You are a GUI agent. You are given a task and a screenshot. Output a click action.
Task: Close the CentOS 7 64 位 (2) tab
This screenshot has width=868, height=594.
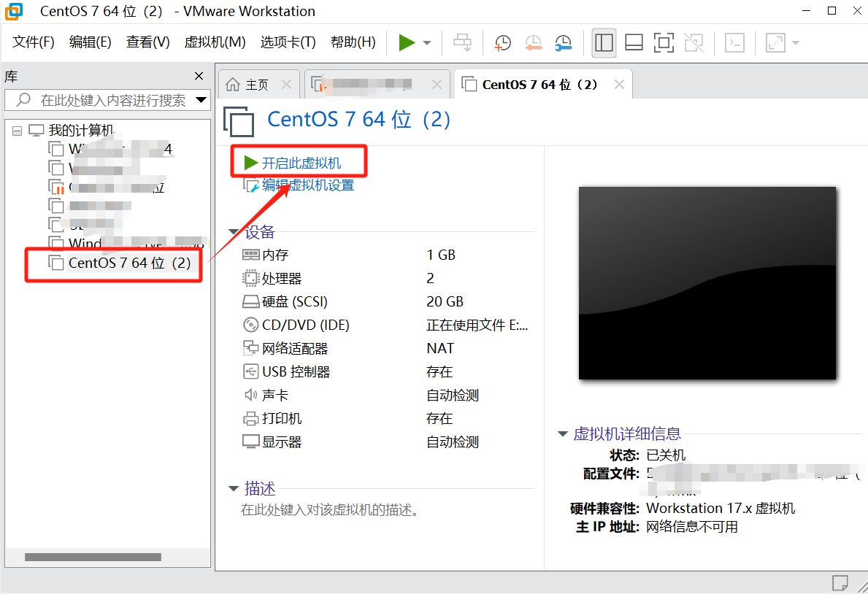pyautogui.click(x=620, y=84)
